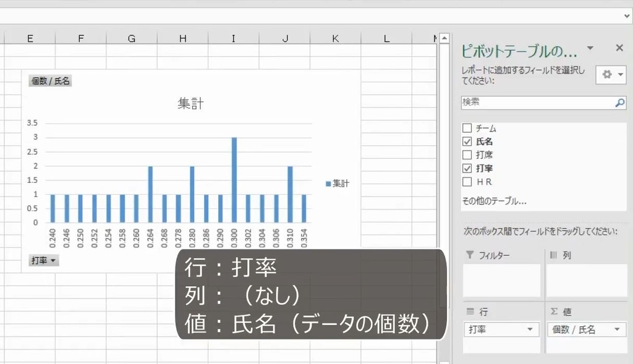633x364 pixels.
Task: Click the 打率 filter button on chart
Action: coord(44,261)
